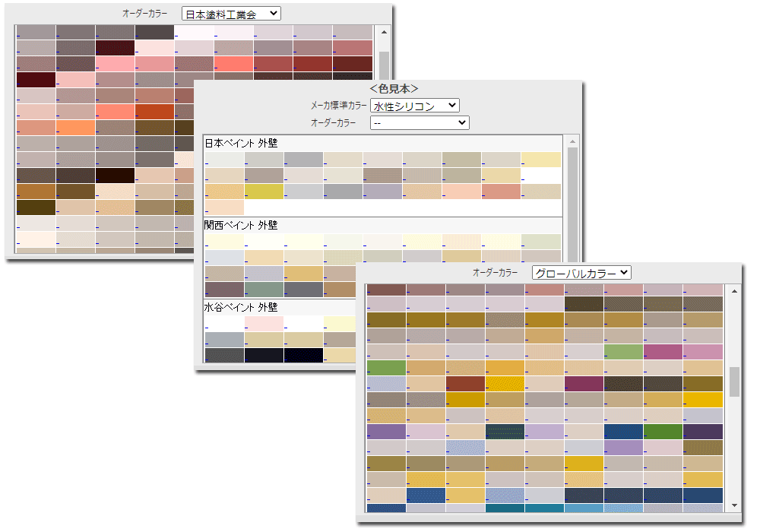Pick the sage green swatch under 関西ペイント 外壁
The width and height of the screenshot is (760, 532).
tap(264, 290)
